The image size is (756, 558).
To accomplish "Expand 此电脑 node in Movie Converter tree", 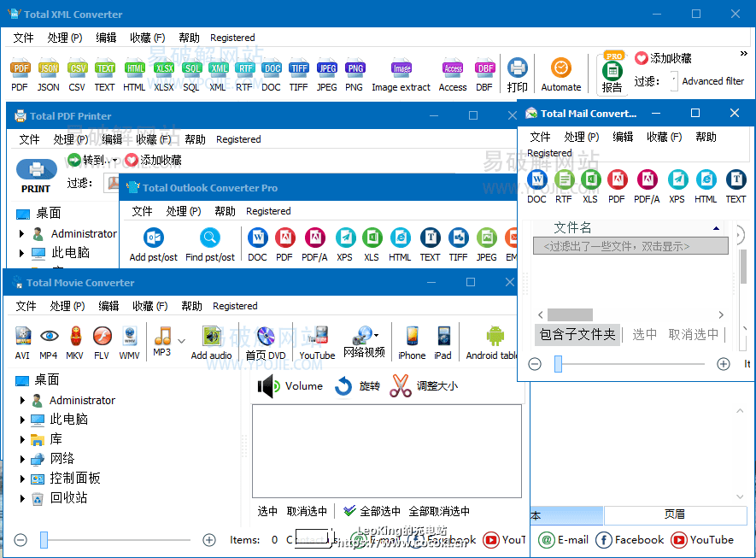I will (x=22, y=420).
